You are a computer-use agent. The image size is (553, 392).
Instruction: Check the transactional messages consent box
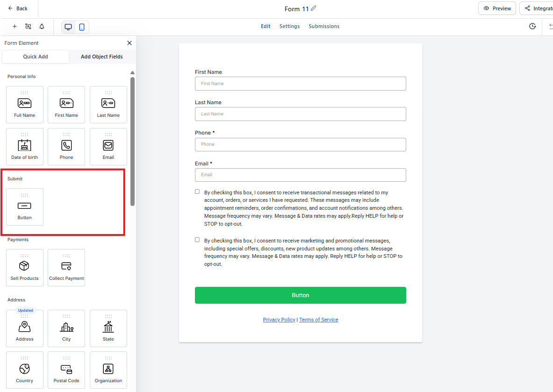(x=197, y=192)
